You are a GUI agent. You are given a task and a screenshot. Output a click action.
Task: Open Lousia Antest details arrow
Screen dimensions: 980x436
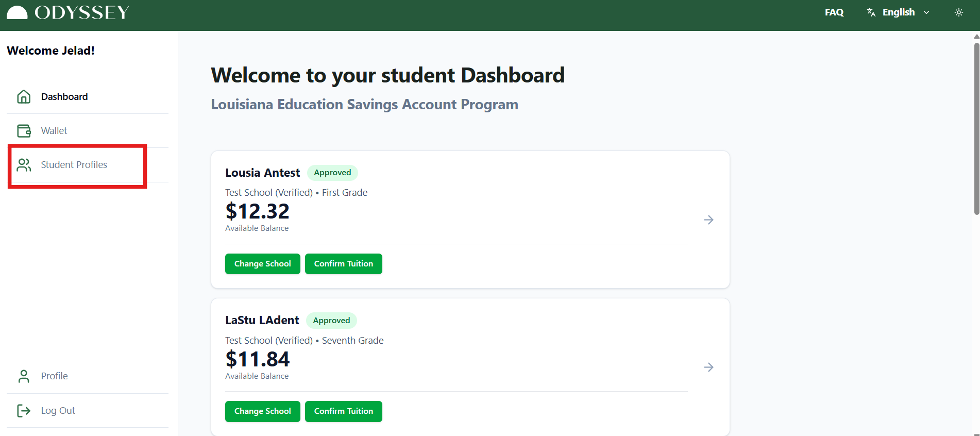(708, 220)
